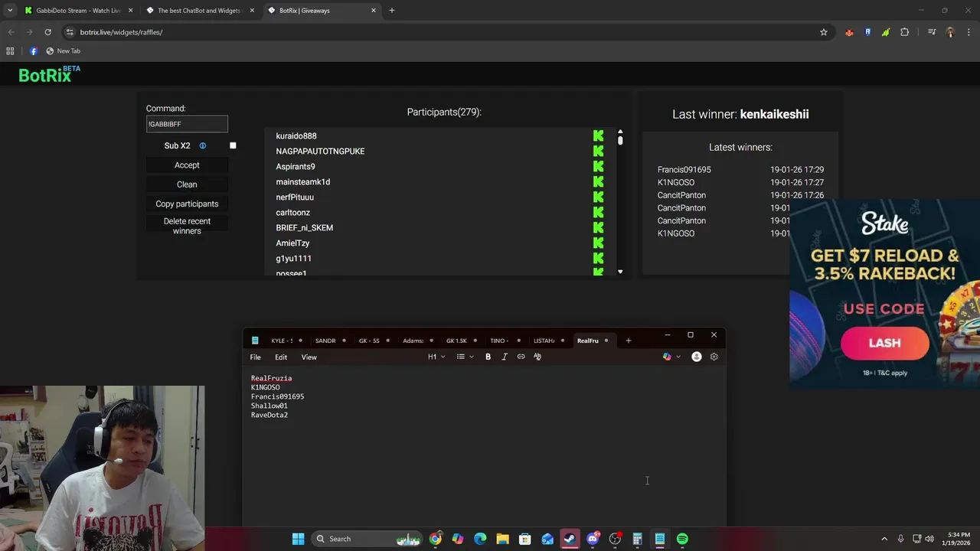This screenshot has width=980, height=551.
Task: Open Notepad File menu
Action: pyautogui.click(x=256, y=357)
